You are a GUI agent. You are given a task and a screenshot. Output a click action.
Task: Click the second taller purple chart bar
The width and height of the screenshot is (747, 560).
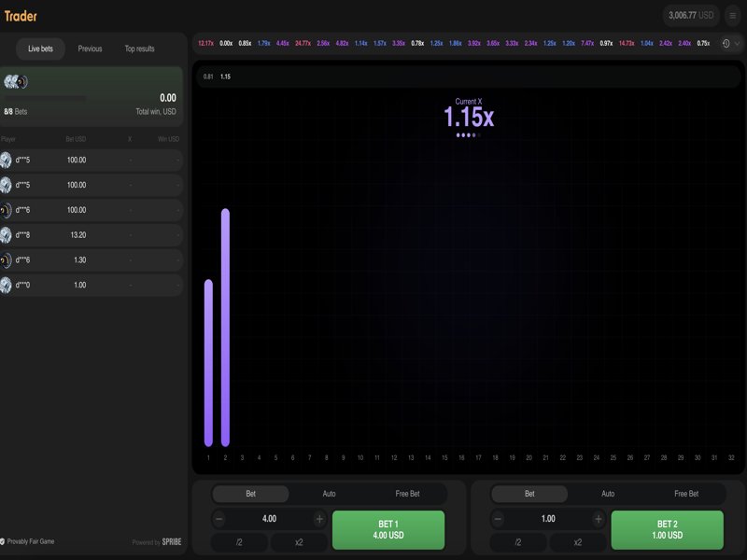[x=225, y=328]
